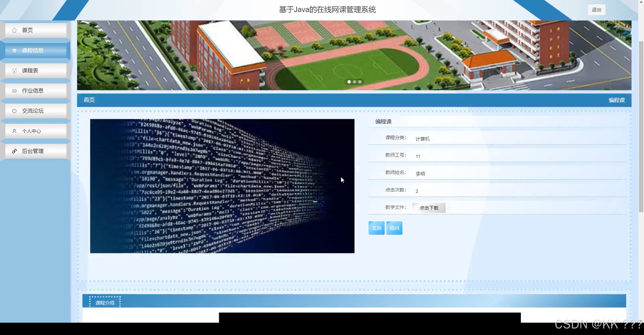
Task: Click the person icon for 个人中心
Action: pyautogui.click(x=14, y=131)
